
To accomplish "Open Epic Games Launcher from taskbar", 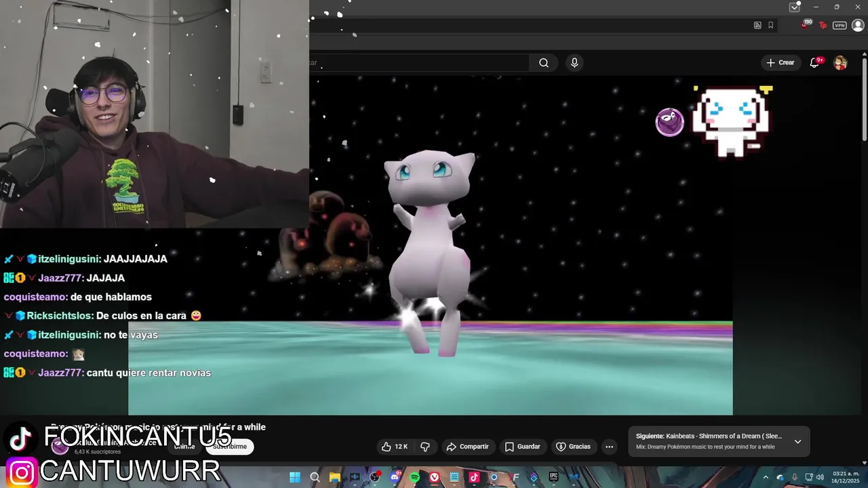I will point(553,477).
